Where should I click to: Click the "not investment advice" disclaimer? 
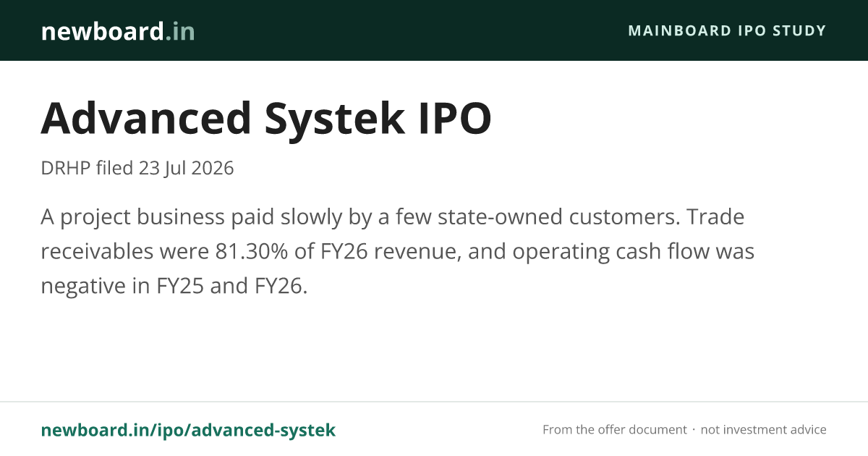click(763, 430)
